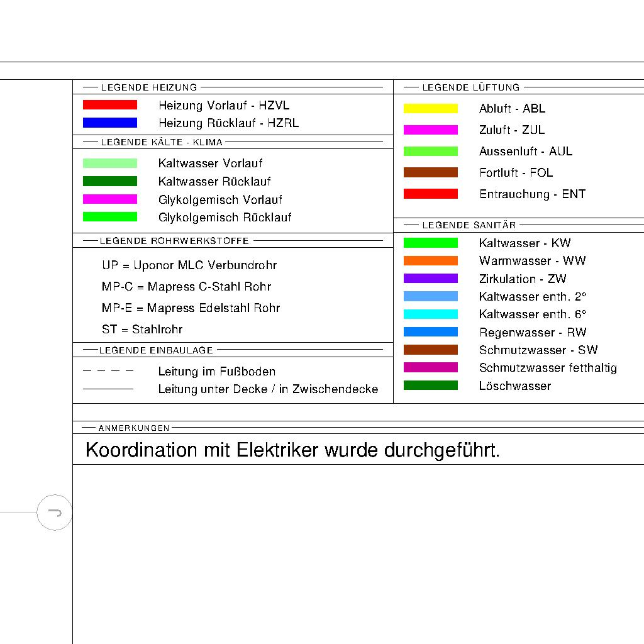Viewport: 644px width, 644px height.
Task: Select the red Entrauchung swatch
Action: (x=430, y=194)
